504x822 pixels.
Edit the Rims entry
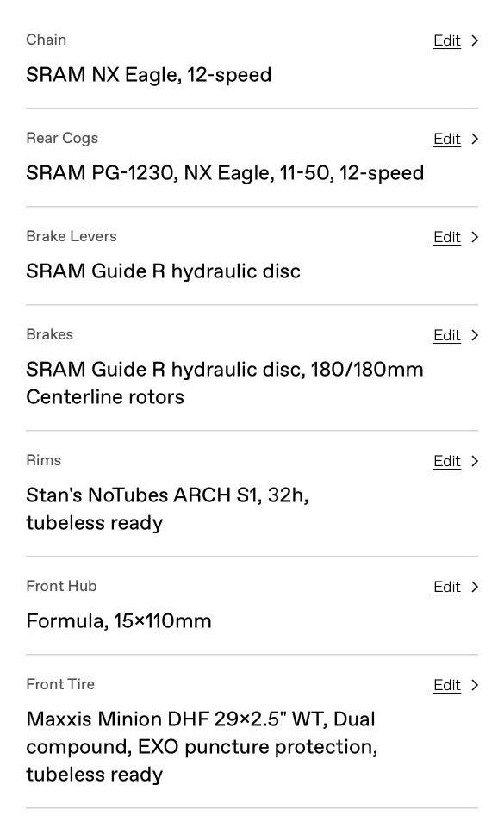coord(447,461)
